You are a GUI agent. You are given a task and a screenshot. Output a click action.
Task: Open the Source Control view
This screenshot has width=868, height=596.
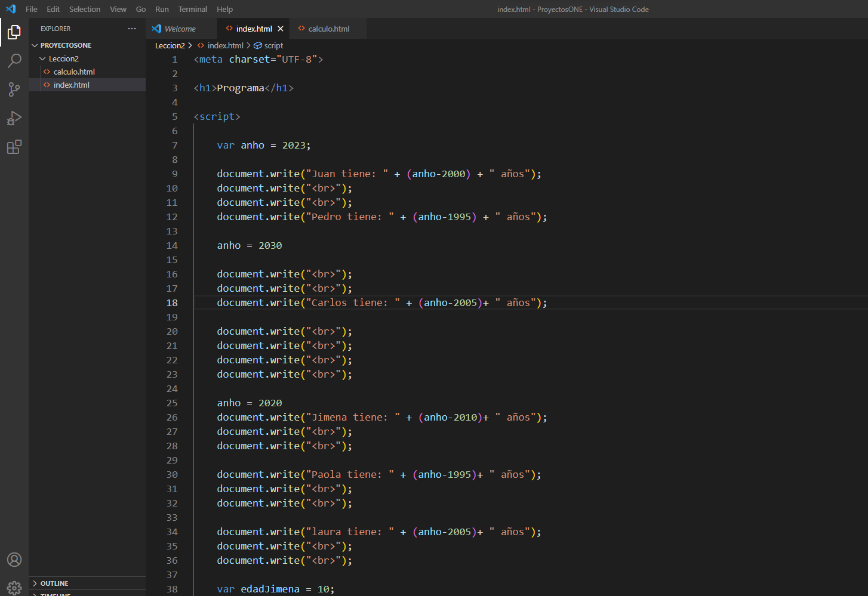click(x=14, y=89)
